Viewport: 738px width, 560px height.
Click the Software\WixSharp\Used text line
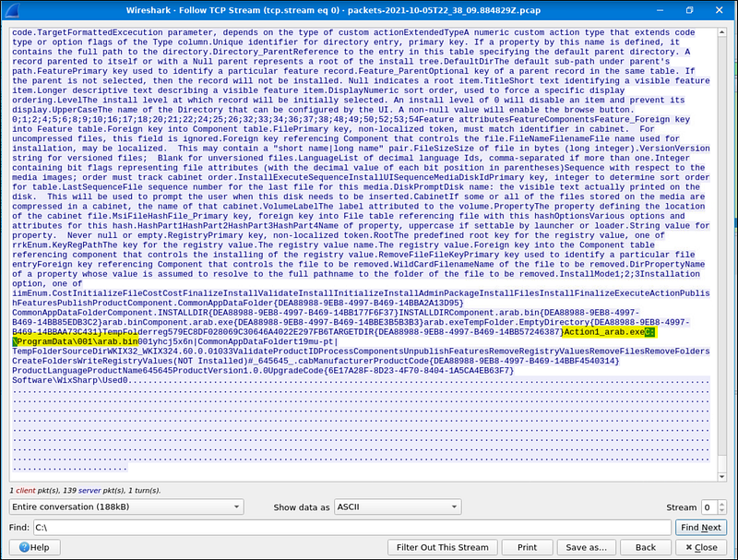click(x=69, y=379)
